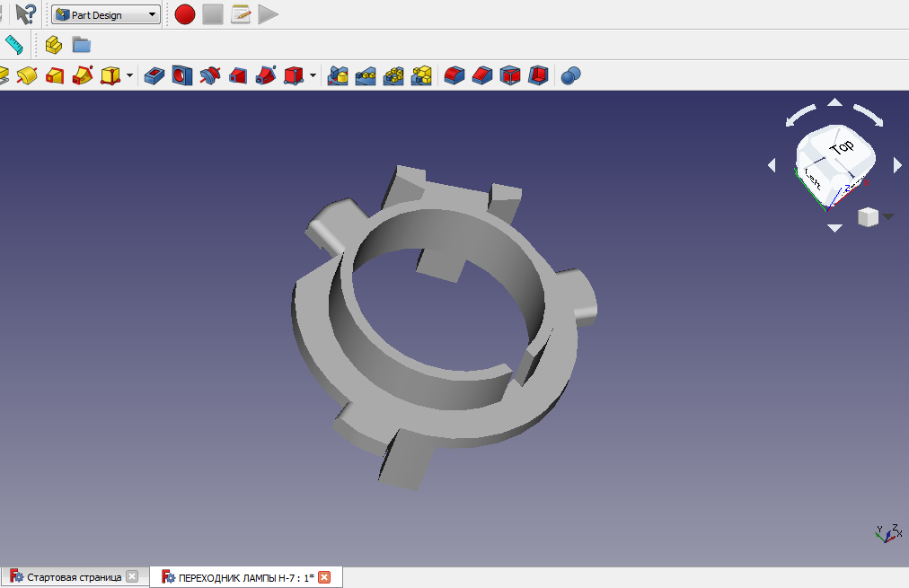This screenshot has width=909, height=588.
Task: Create a new part with yellow block icon
Action: 54,44
